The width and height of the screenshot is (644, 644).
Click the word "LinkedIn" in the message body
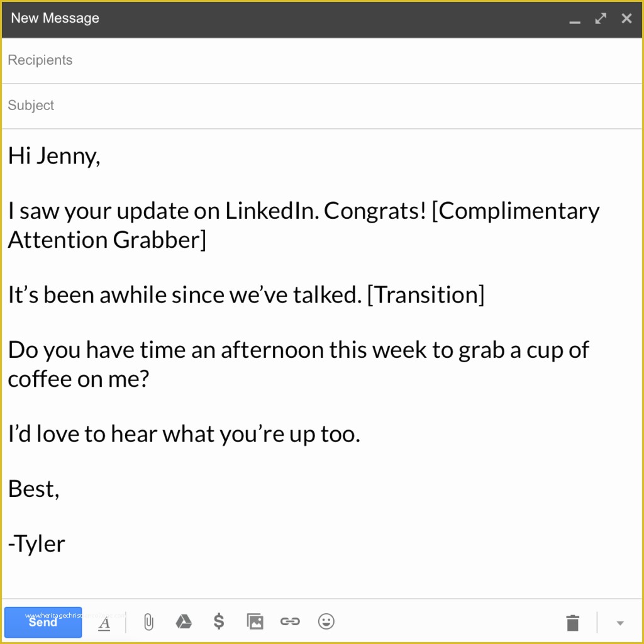[272, 211]
